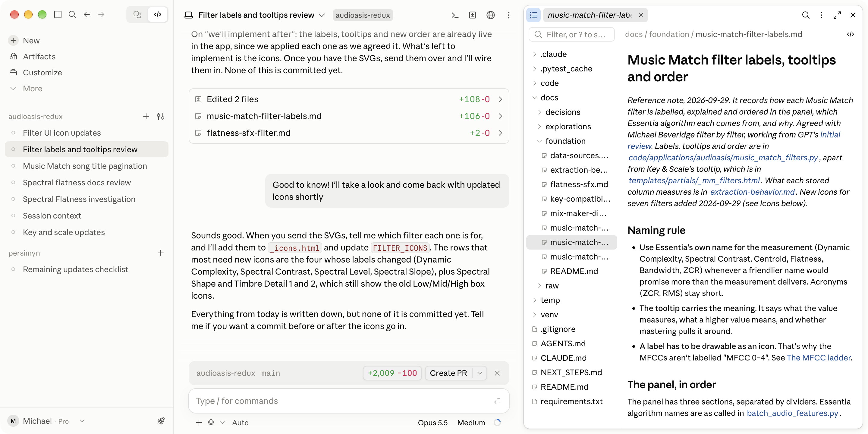Click the Create PR button
868x434 pixels.
pyautogui.click(x=448, y=373)
